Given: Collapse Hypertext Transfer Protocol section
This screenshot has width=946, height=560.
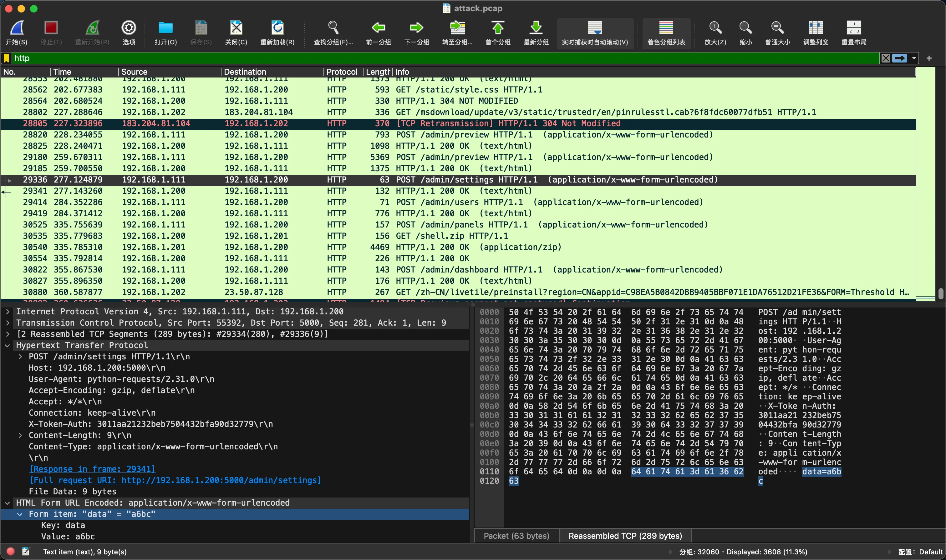Looking at the screenshot, I should point(8,345).
